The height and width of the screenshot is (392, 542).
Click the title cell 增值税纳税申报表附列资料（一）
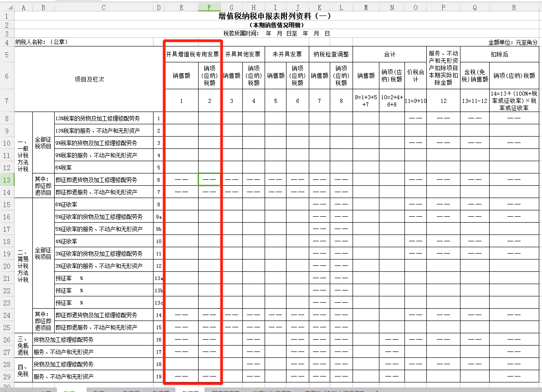click(x=275, y=16)
